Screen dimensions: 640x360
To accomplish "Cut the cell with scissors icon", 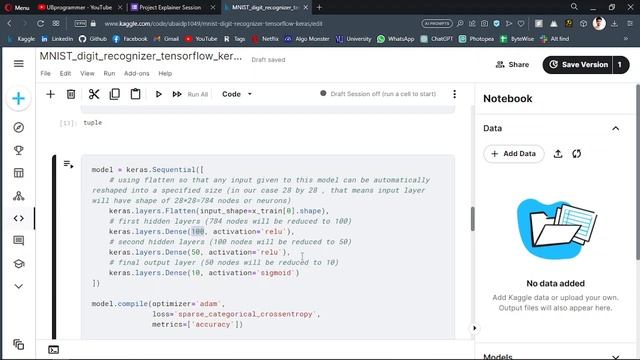I will coord(94,94).
